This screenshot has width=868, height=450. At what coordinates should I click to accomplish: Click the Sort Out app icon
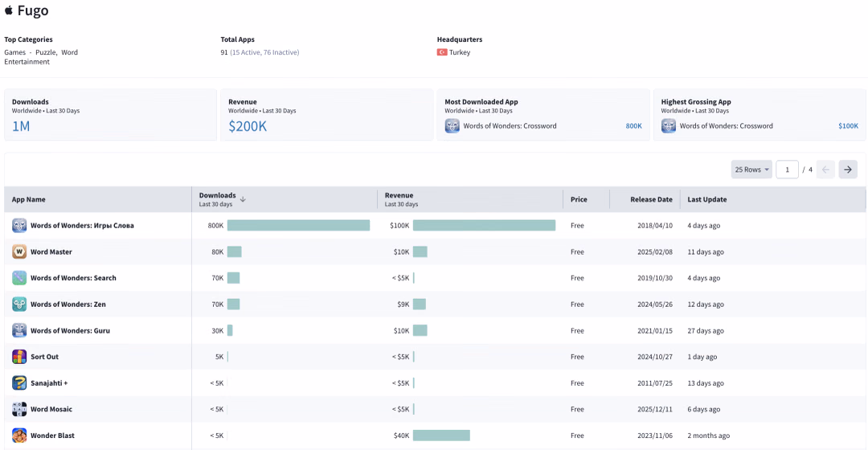[19, 357]
